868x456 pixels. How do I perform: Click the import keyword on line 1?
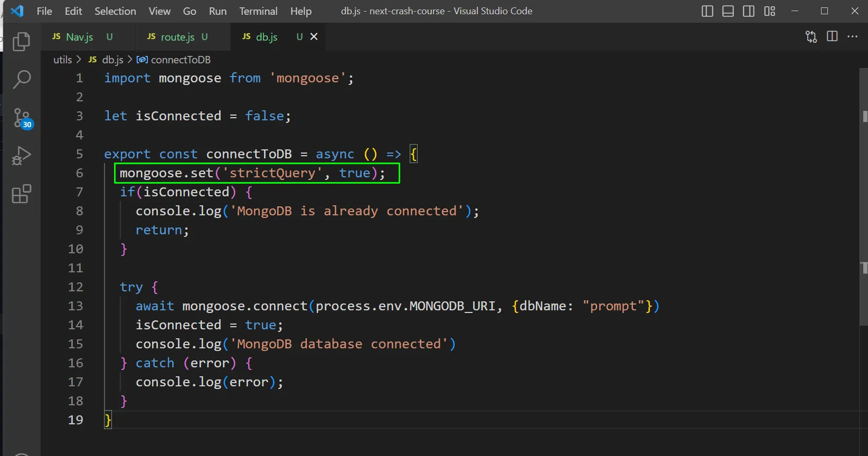(127, 78)
